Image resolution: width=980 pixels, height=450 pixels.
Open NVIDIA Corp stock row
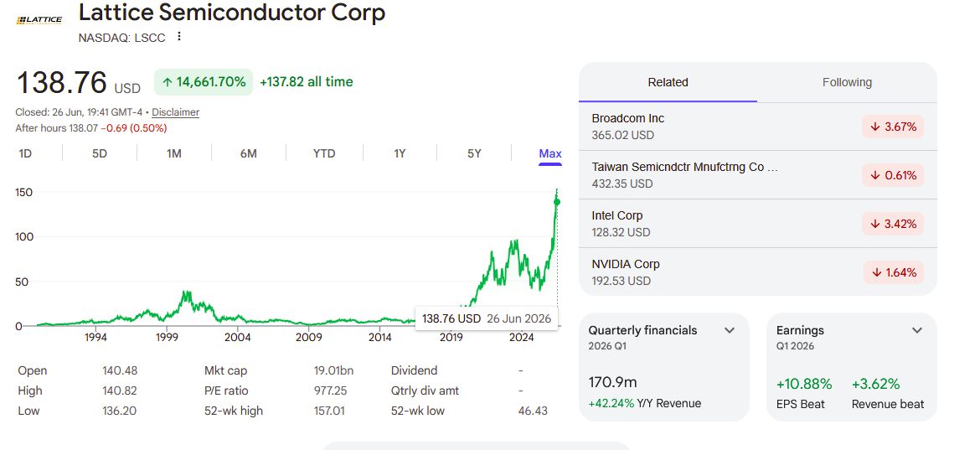(757, 272)
